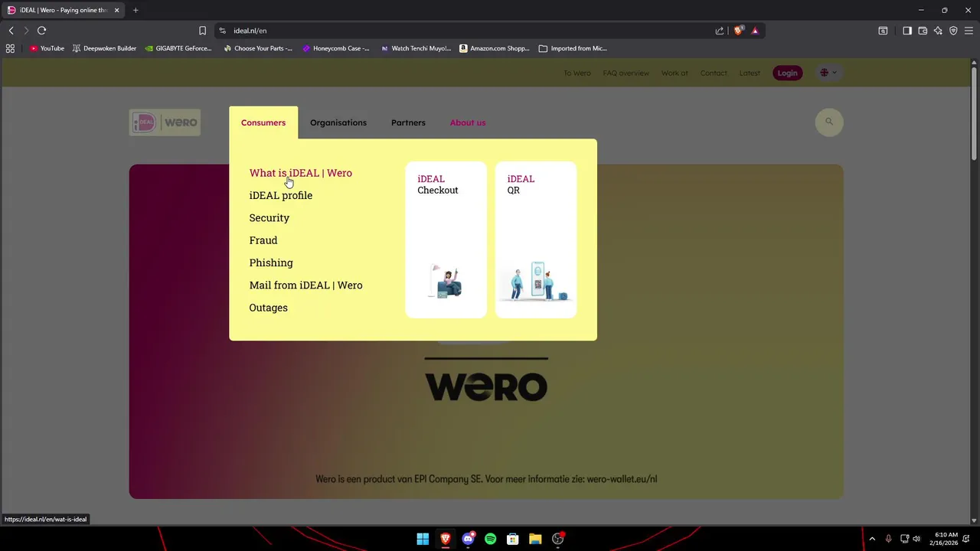Screen dimensions: 980x551
Task: Open the Brave VPN shield icon
Action: click(x=953, y=31)
